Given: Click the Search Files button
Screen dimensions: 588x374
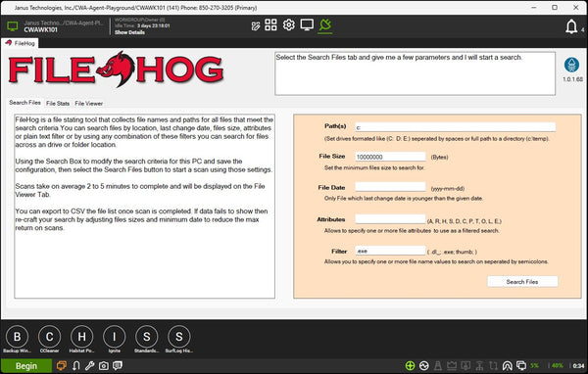Looking at the screenshot, I should pyautogui.click(x=522, y=281).
